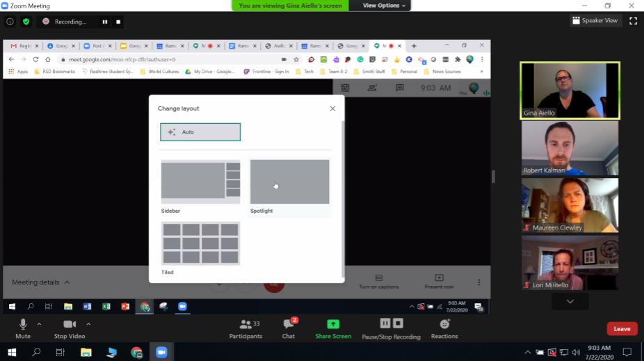Click the green encryption shield icon
This screenshot has height=361, width=644.
(x=26, y=22)
